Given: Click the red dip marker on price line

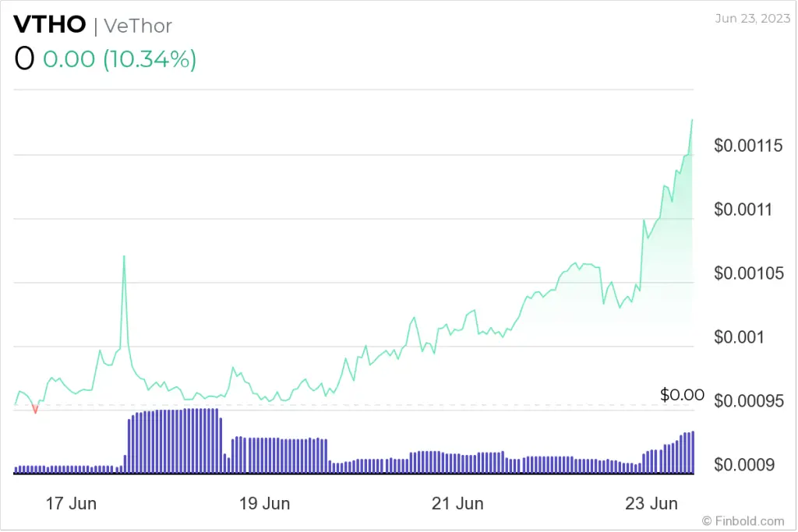Looking at the screenshot, I should [x=35, y=410].
